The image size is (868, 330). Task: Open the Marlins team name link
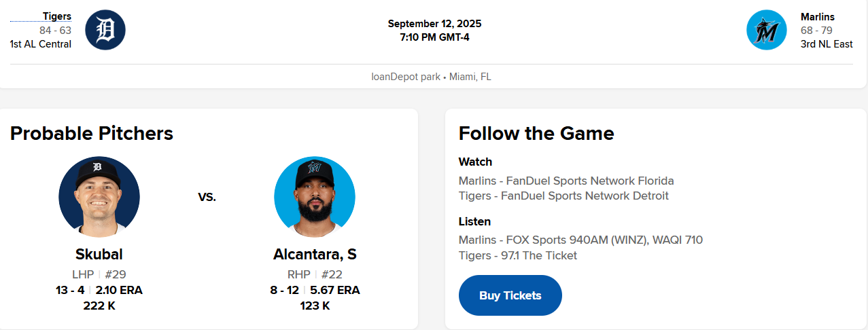(x=817, y=17)
